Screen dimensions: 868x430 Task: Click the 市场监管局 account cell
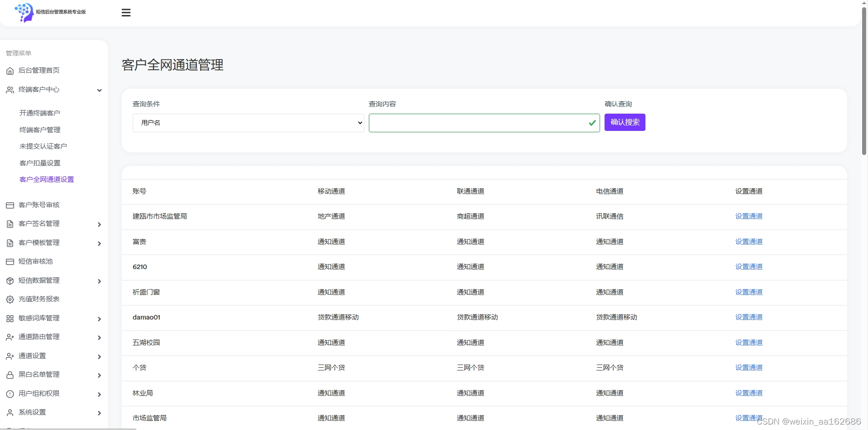[x=149, y=418]
